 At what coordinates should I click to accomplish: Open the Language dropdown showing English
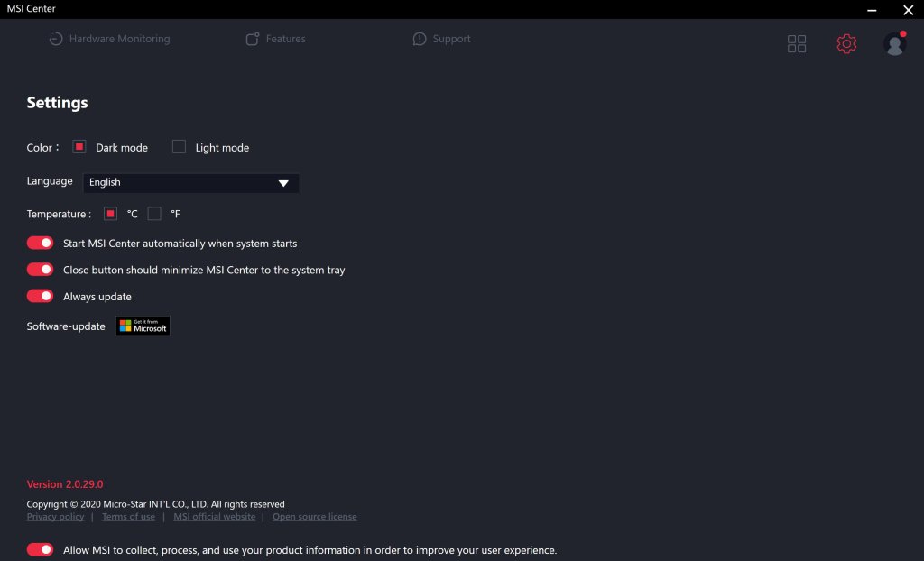(x=191, y=183)
